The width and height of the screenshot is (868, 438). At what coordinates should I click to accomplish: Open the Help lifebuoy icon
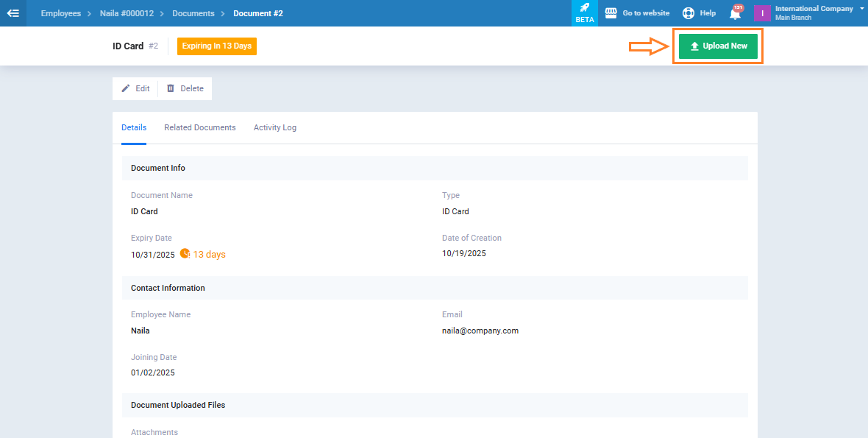coord(689,13)
